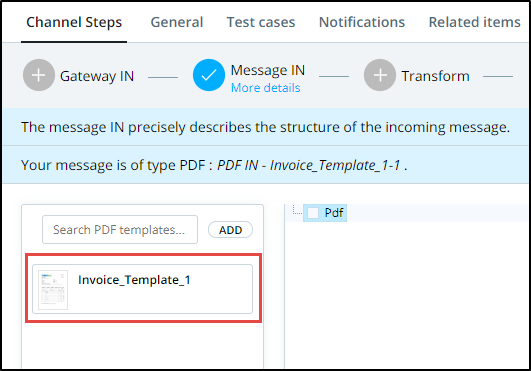
Task: Click the ADD button
Action: point(230,230)
